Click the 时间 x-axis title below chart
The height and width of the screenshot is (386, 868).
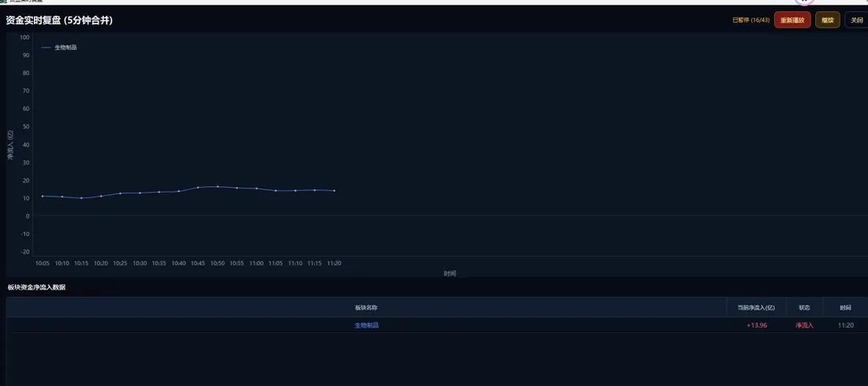[x=450, y=274]
